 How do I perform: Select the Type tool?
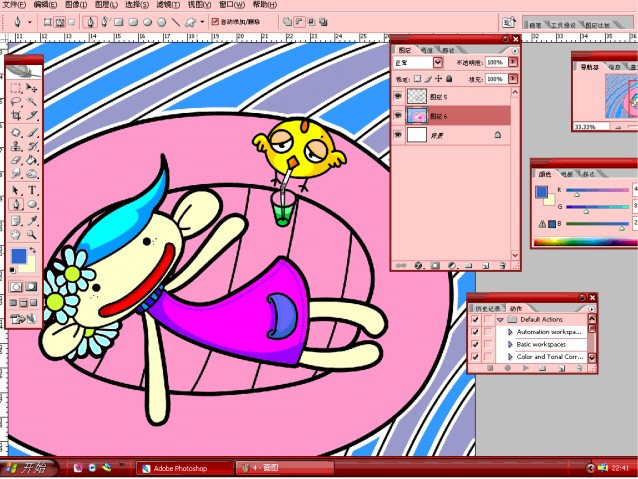(x=31, y=190)
